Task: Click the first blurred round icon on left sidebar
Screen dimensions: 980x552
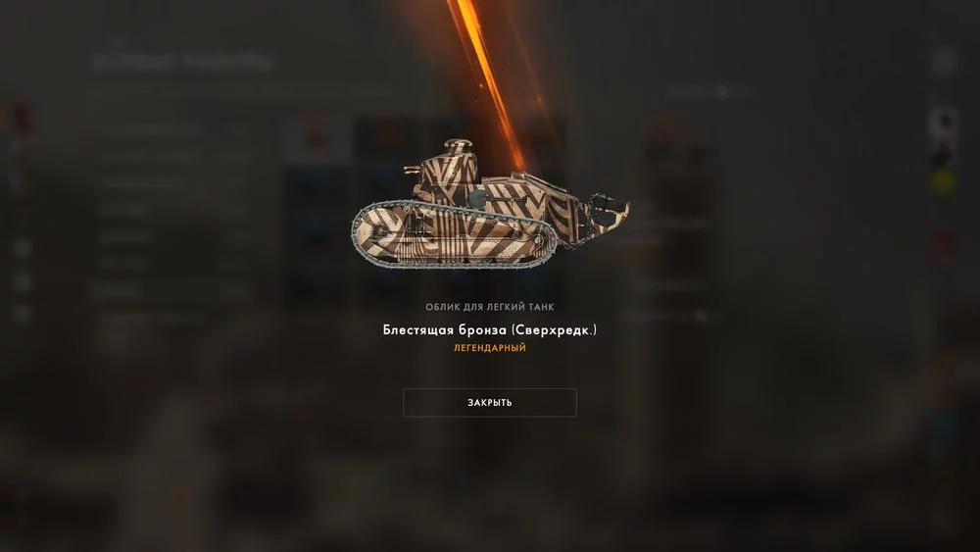Action: [23, 249]
